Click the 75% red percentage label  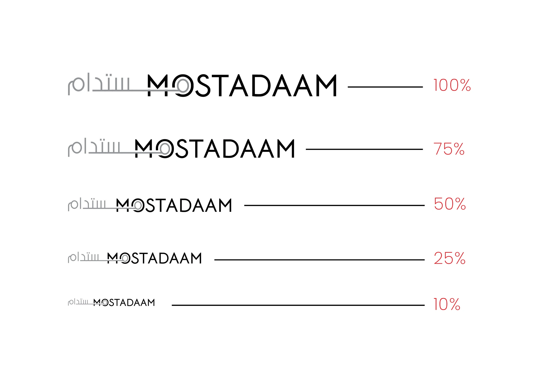(449, 149)
